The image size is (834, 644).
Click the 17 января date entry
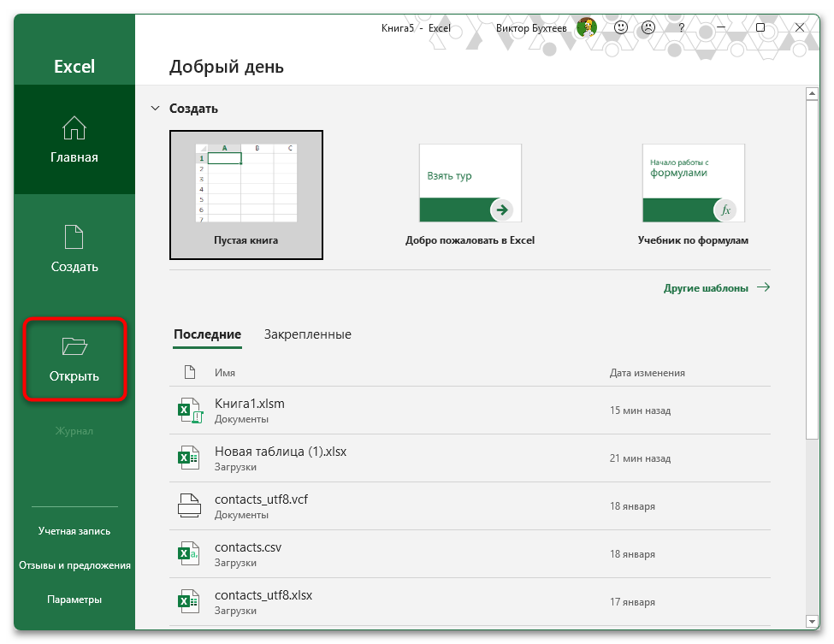click(632, 602)
